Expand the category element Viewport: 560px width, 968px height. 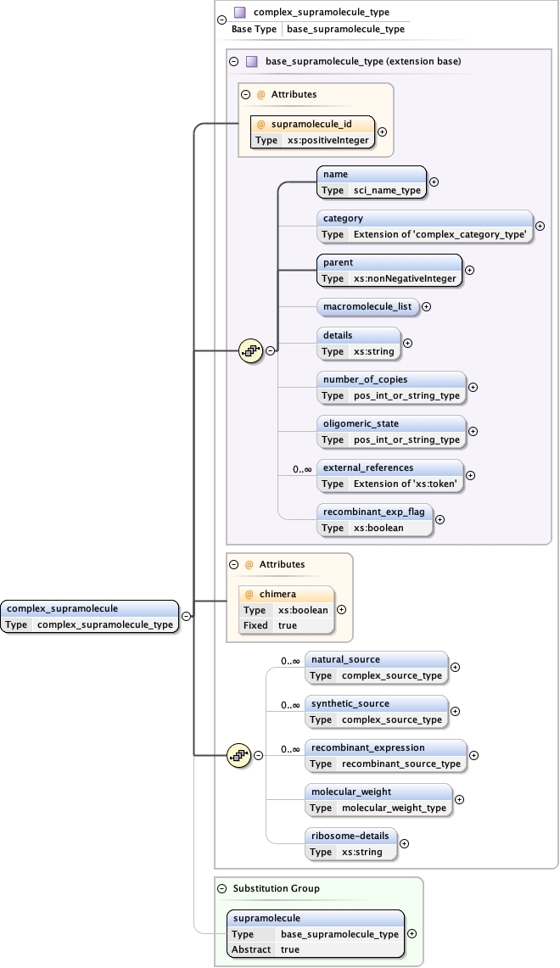540,227
